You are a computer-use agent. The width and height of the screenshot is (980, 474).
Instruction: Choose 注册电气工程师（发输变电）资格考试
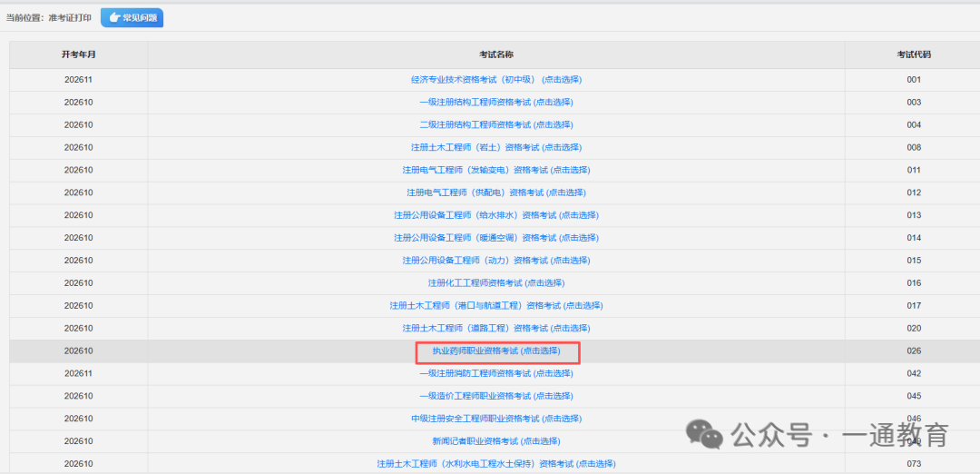(496, 170)
